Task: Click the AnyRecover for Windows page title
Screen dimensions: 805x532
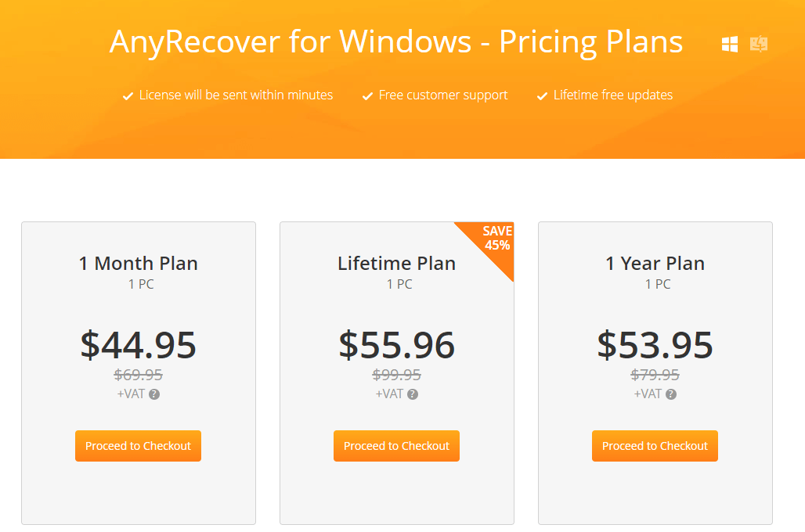Action: pyautogui.click(x=396, y=42)
